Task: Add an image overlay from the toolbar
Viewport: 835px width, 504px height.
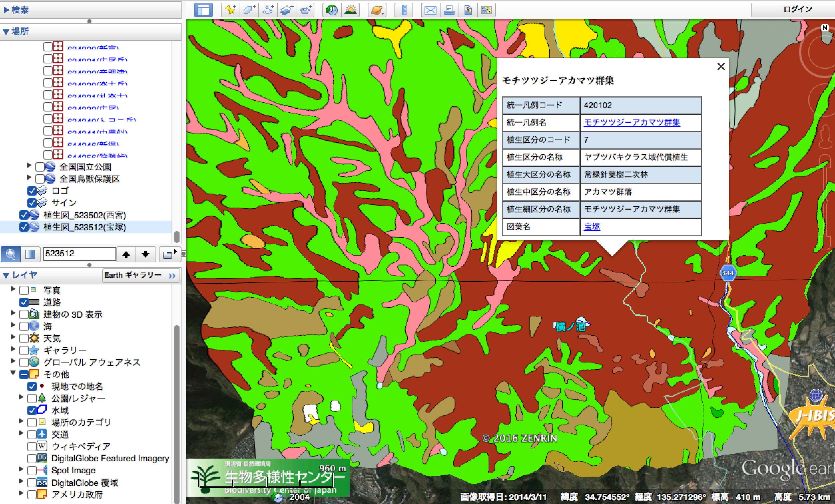Action: coord(287,10)
